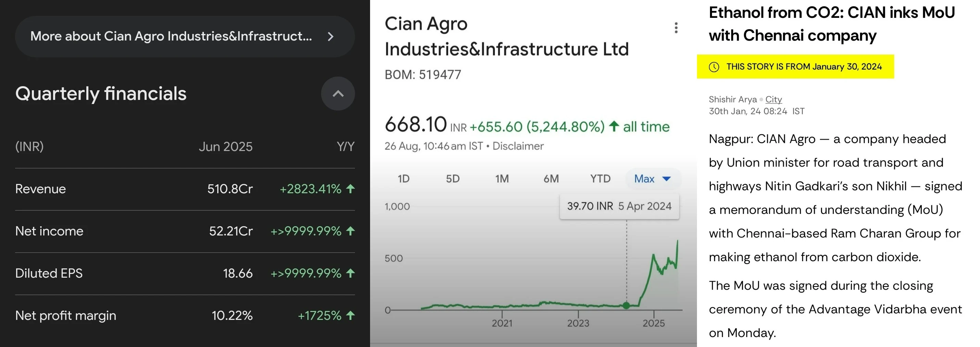Select the 1D chart range tab

[x=403, y=178]
